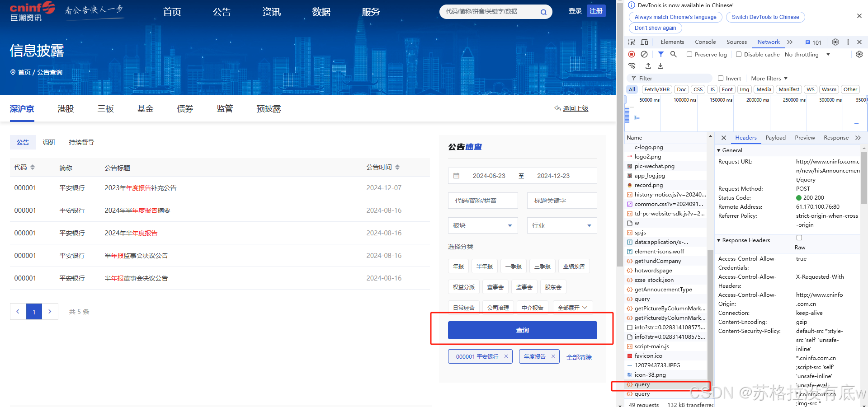
Task: Click the DevTools inspect element icon
Action: pyautogui.click(x=632, y=42)
